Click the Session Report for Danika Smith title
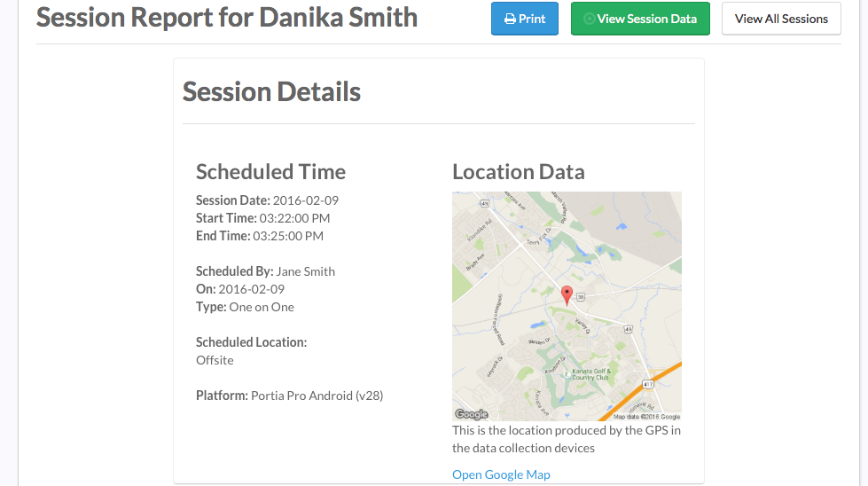This screenshot has height=486, width=868. click(227, 17)
